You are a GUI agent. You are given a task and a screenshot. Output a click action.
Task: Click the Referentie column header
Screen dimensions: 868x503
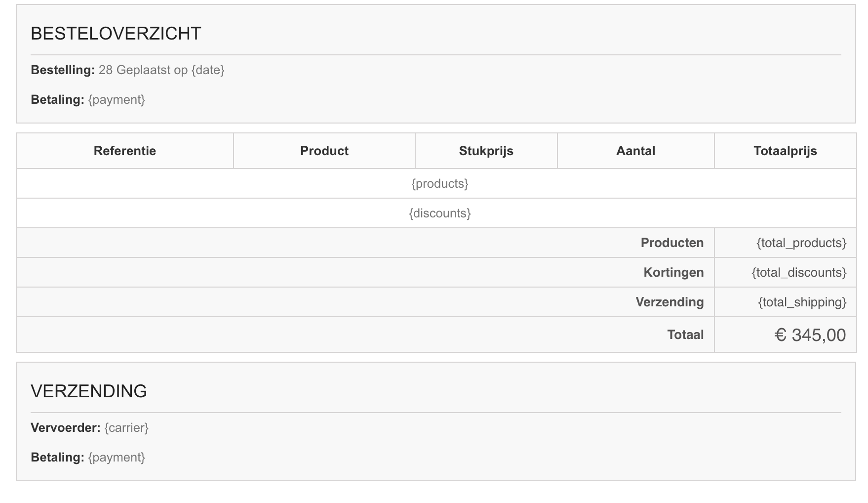tap(125, 151)
